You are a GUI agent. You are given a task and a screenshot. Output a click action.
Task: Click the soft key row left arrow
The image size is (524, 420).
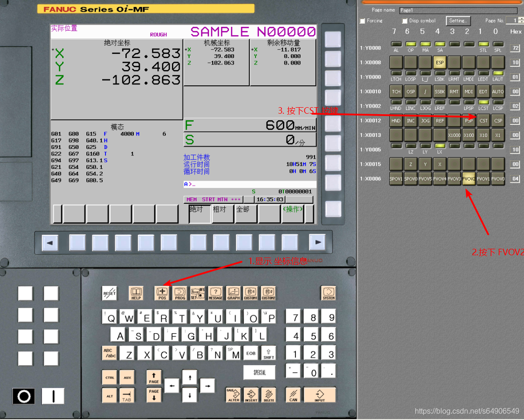[50, 243]
